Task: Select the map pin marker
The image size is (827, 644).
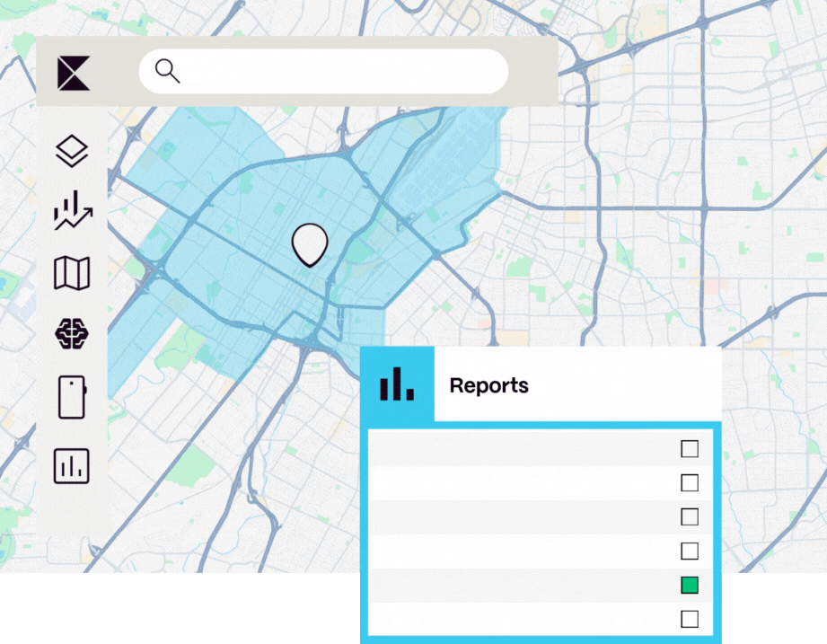Action: click(x=310, y=243)
